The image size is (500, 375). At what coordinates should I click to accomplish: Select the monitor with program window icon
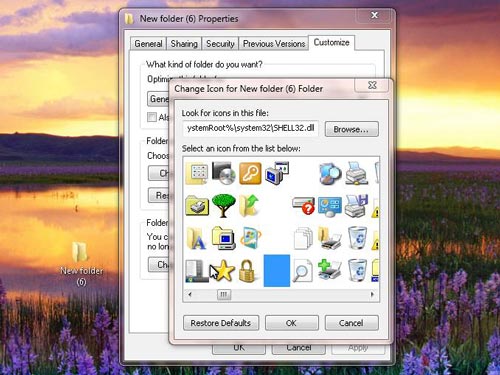tap(277, 173)
